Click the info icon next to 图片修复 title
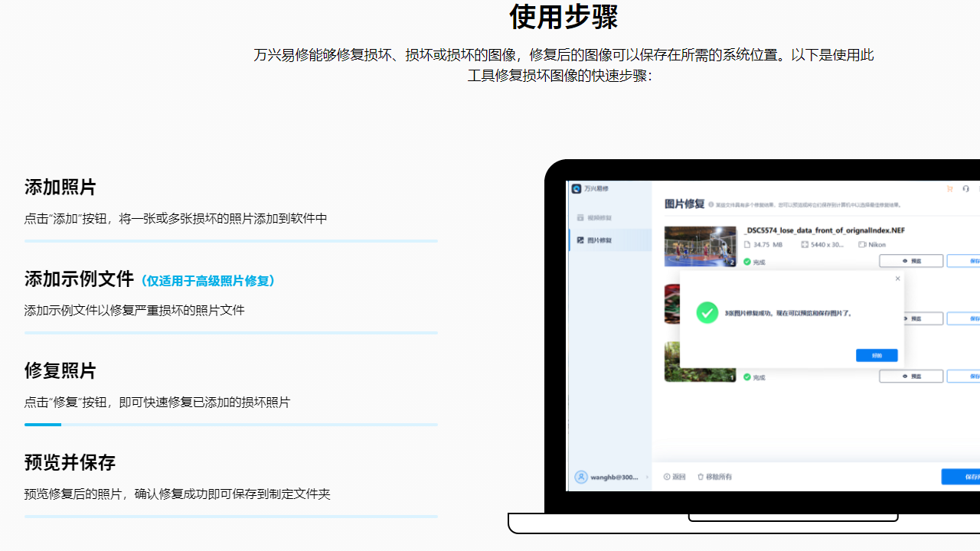Screen dimensions: 980x551 point(710,204)
